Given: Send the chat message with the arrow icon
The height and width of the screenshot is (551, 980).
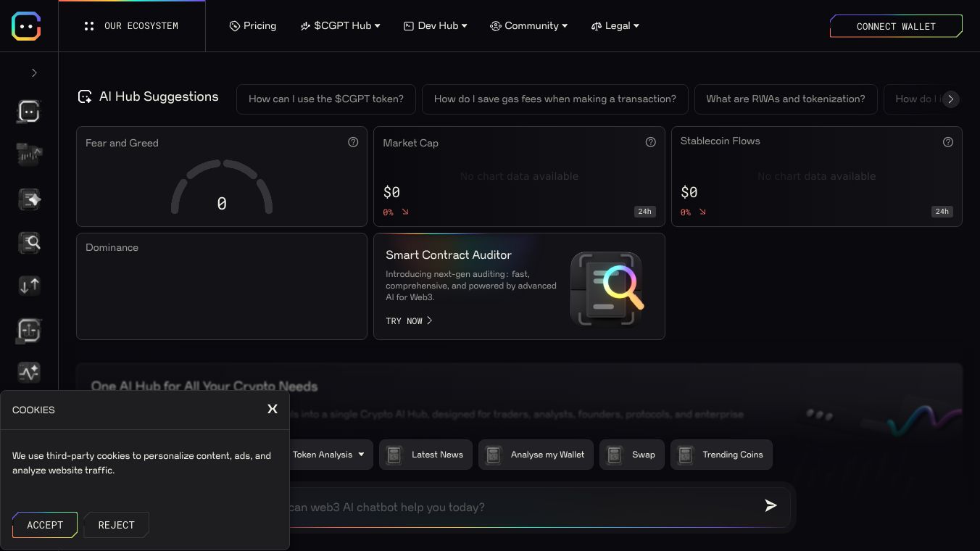Looking at the screenshot, I should point(771,505).
